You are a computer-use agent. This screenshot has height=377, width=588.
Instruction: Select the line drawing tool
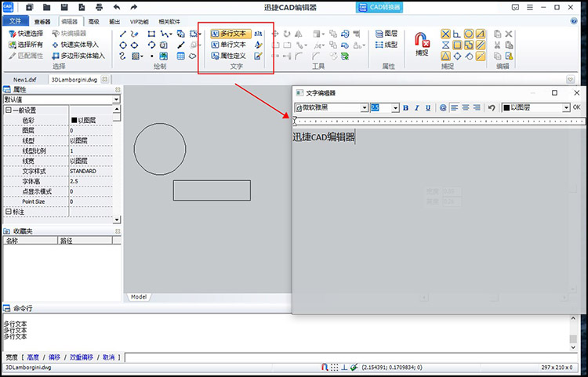tap(123, 34)
